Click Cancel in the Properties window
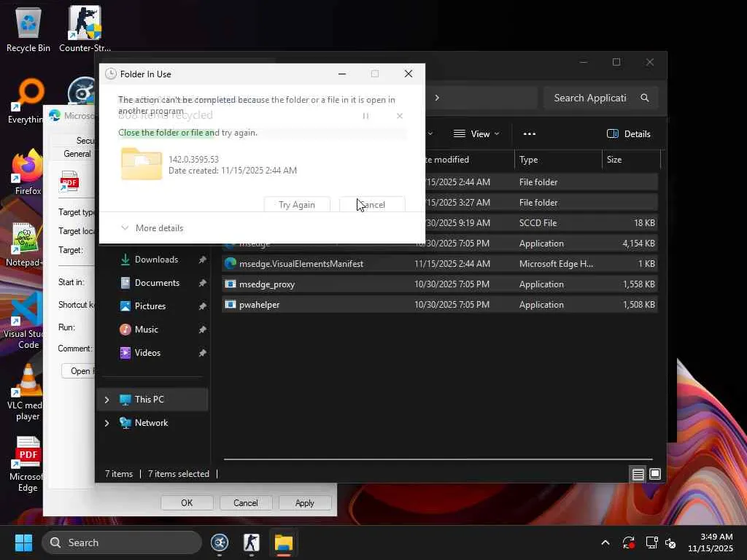The width and height of the screenshot is (747, 560). tap(245, 503)
